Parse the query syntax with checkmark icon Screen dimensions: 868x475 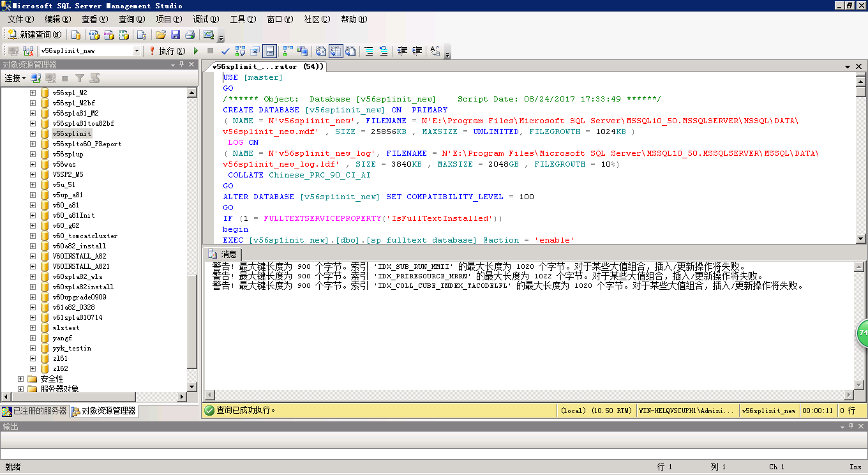pyautogui.click(x=225, y=50)
